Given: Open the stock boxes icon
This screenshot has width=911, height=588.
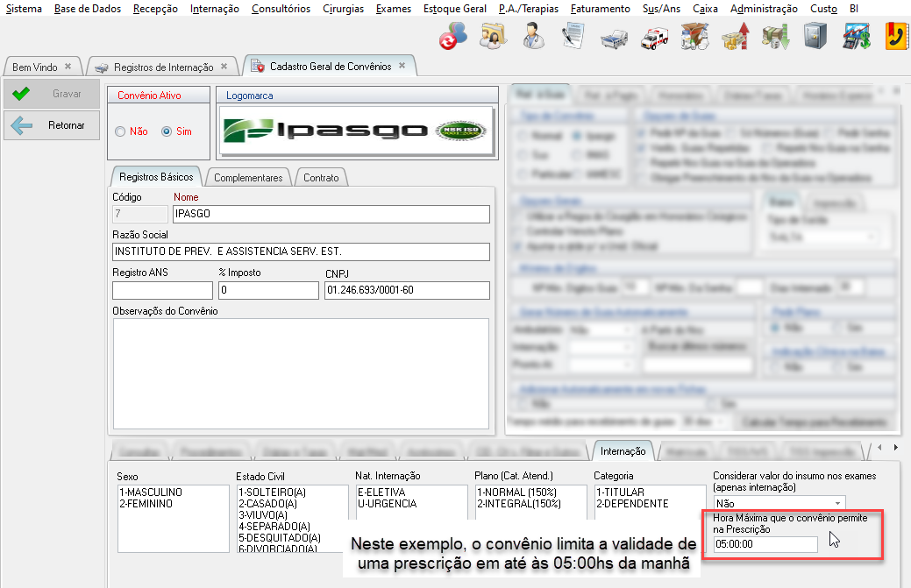Looking at the screenshot, I should pyautogui.click(x=695, y=37).
